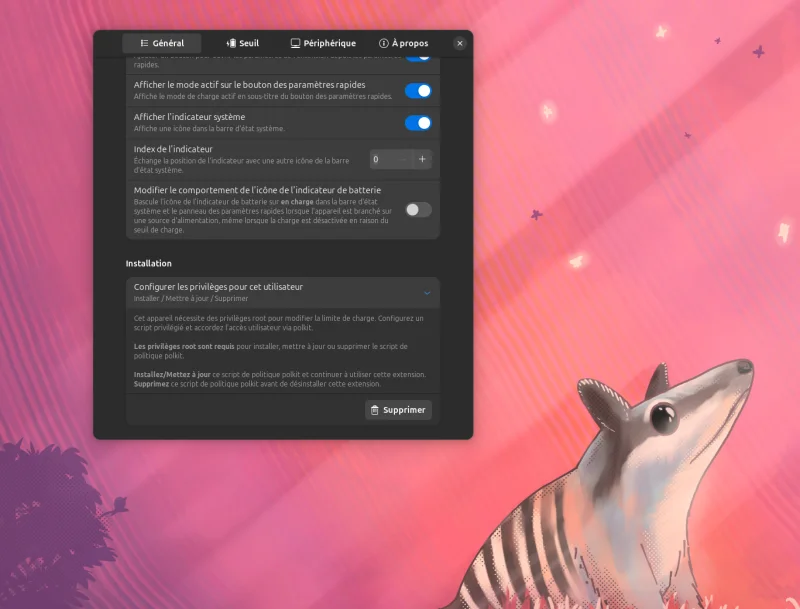Open the Seuil tab

coord(242,43)
